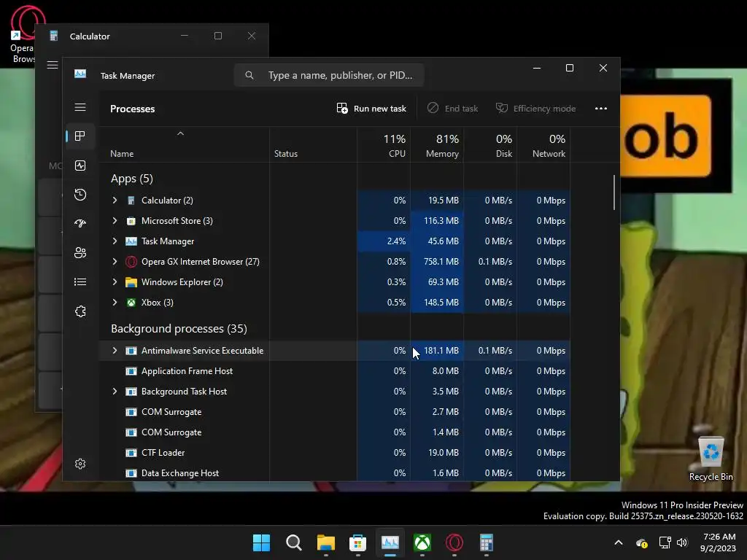Screen dimensions: 747x560
Task: Expand Antimalware Service Executable group
Action: pyautogui.click(x=115, y=351)
